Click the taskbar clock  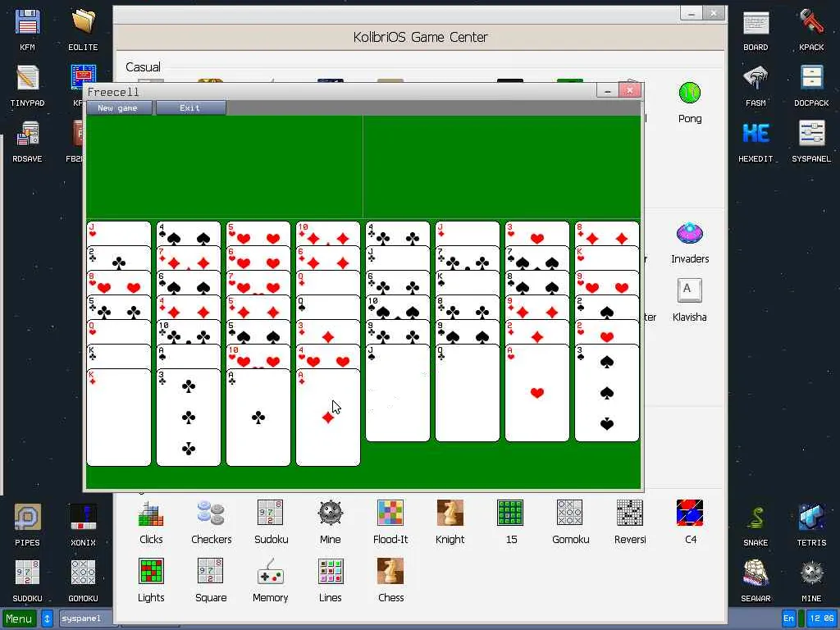click(820, 619)
